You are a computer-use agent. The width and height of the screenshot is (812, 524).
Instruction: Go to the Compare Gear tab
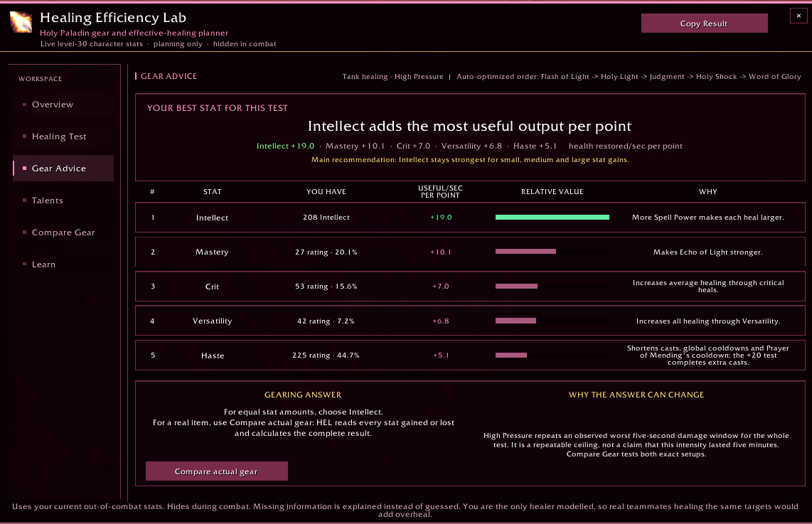(63, 232)
